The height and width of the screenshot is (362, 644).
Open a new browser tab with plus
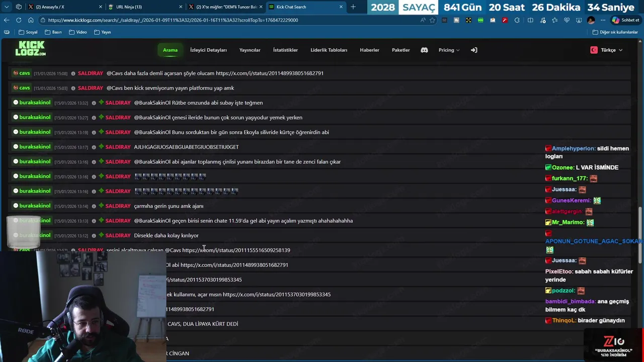click(x=353, y=7)
